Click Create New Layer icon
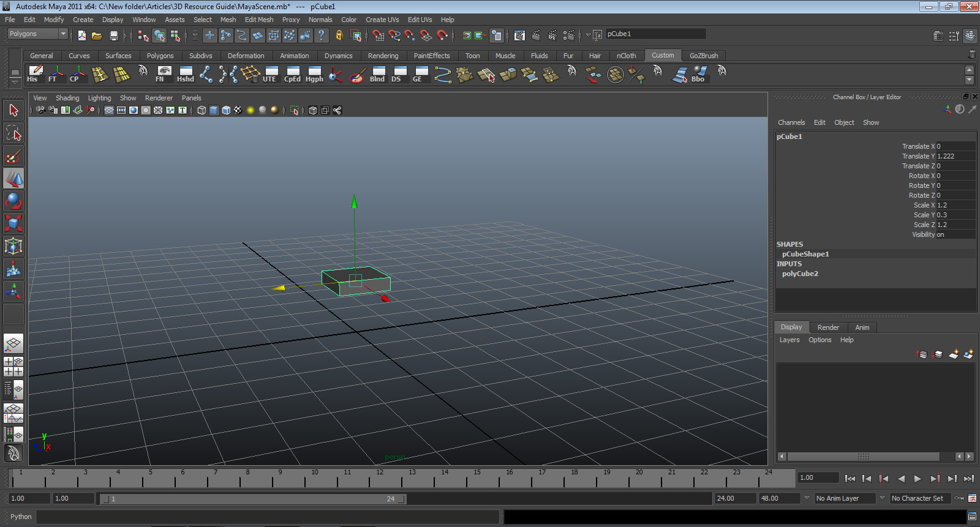This screenshot has height=527, width=980. tap(954, 354)
